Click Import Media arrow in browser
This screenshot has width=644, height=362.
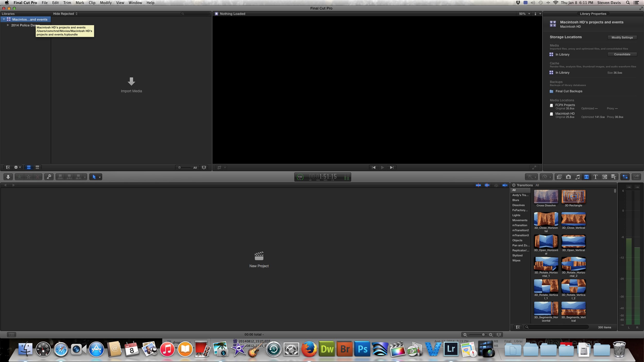click(x=131, y=81)
